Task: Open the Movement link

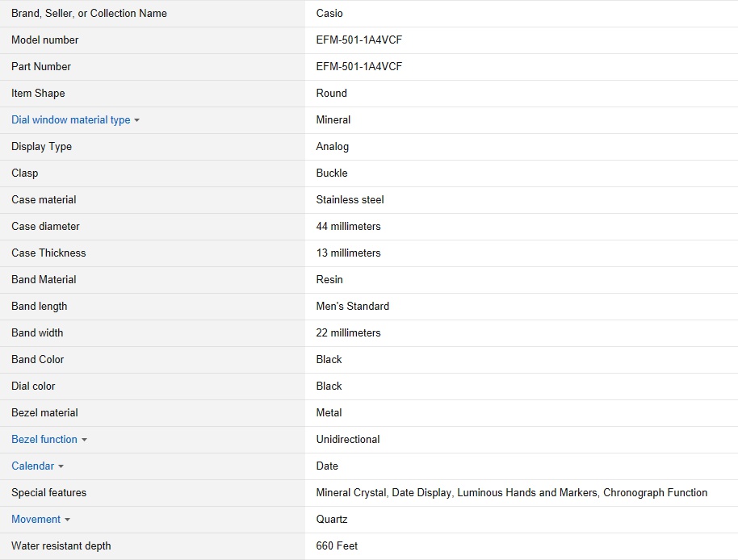Action: click(x=36, y=520)
